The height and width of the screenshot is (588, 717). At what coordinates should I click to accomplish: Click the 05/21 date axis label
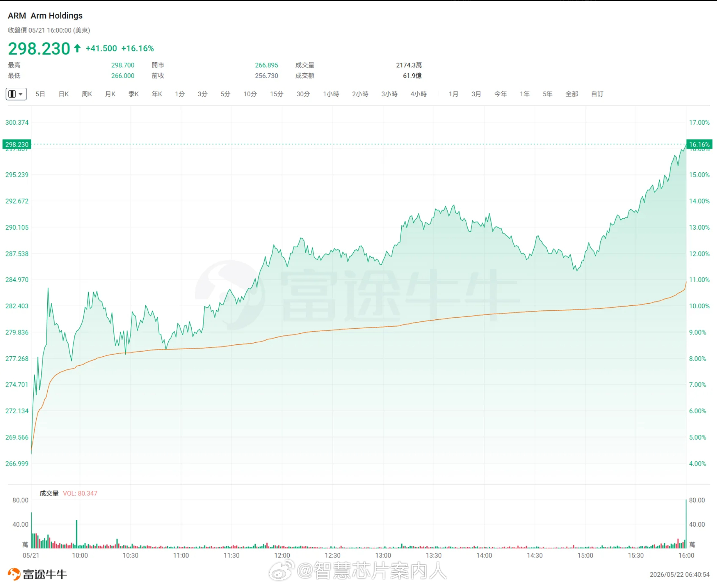coord(31,555)
